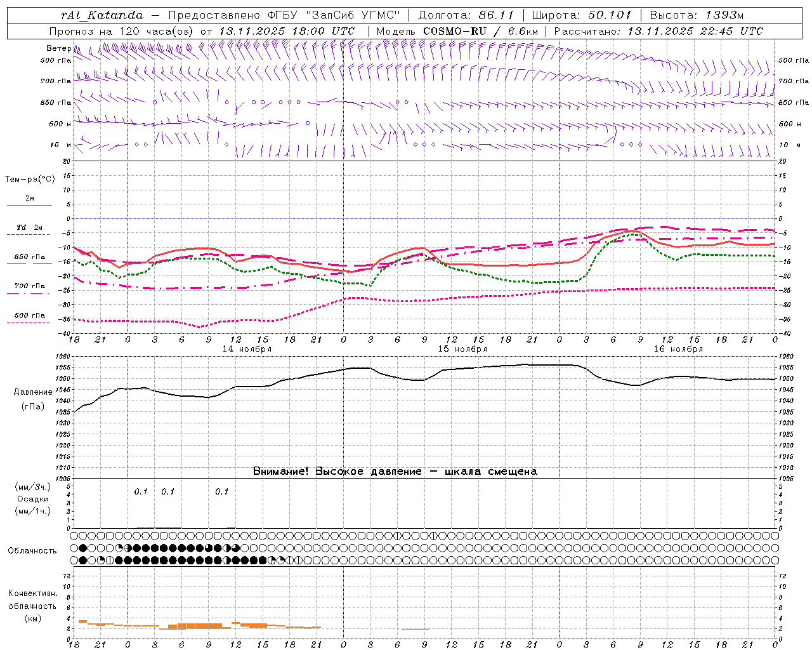Screen dimensions: 812x650
Task: Click the 16 ноября date label
Action: pyautogui.click(x=678, y=349)
